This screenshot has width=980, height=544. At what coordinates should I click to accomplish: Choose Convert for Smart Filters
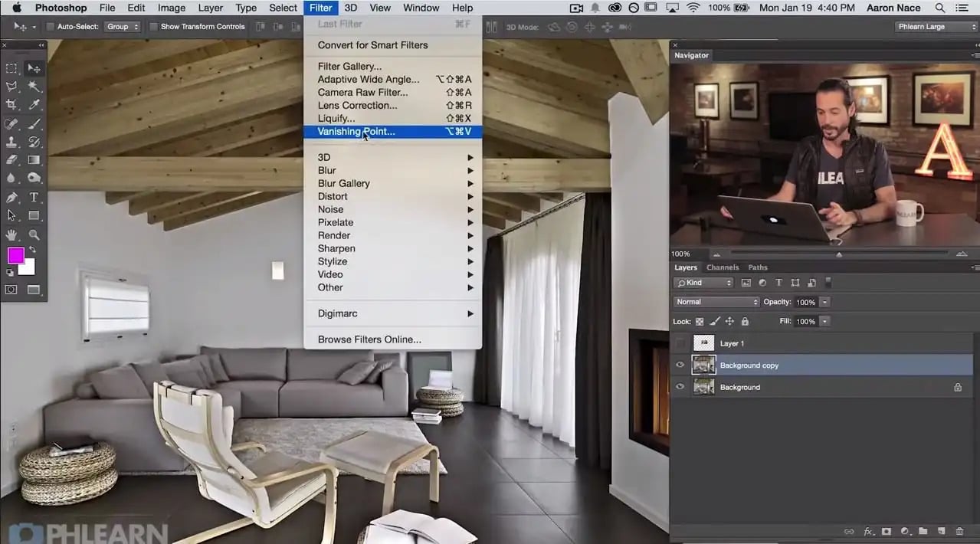pyautogui.click(x=392, y=45)
